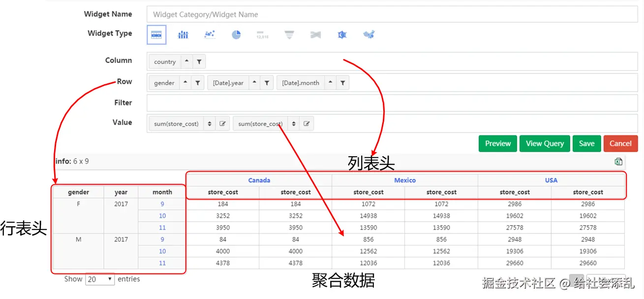Image resolution: width=644 pixels, height=299 pixels.
Task: Edit the first sum(store_cost) value expression
Action: point(222,124)
